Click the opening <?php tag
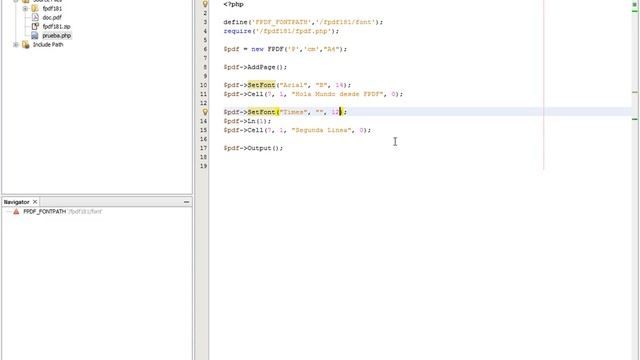Screen dimensions: 640x360 233,4
